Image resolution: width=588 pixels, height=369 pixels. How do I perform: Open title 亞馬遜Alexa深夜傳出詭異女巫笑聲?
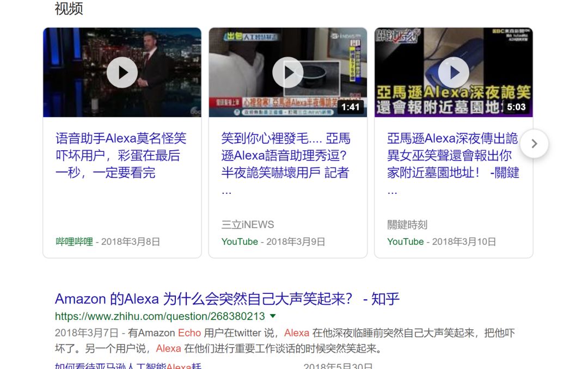pyautogui.click(x=453, y=164)
